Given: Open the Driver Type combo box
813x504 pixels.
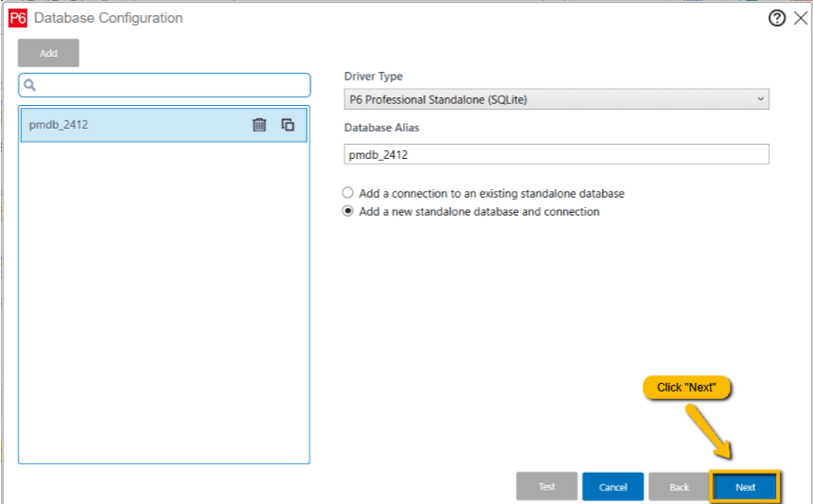Looking at the screenshot, I should click(x=549, y=99).
